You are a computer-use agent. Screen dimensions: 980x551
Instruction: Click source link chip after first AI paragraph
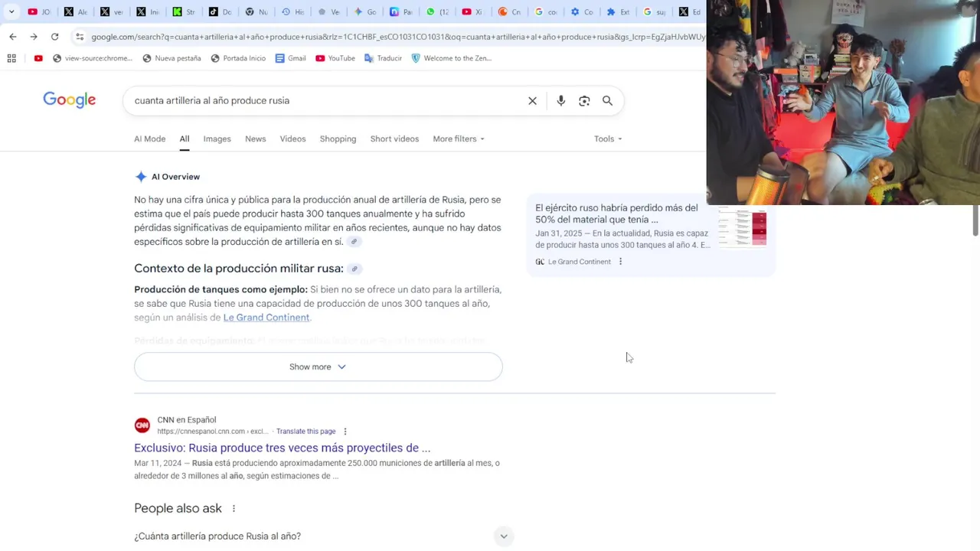tap(354, 242)
